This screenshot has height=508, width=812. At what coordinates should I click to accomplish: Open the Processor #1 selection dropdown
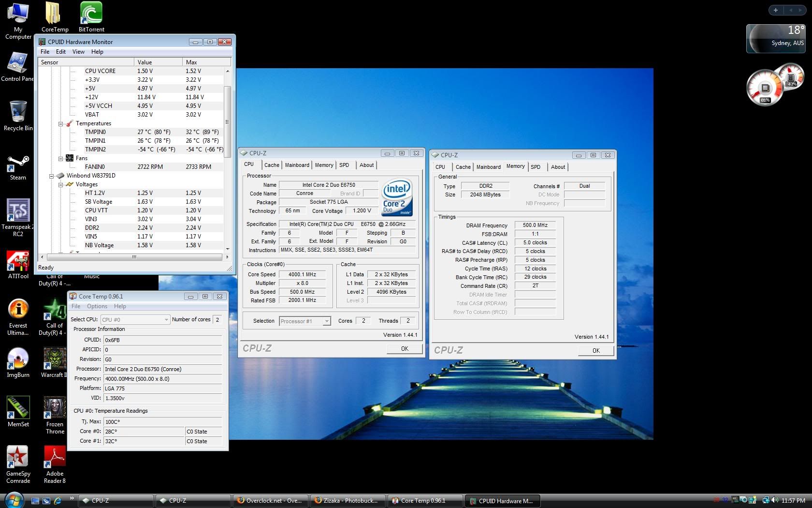coord(305,321)
